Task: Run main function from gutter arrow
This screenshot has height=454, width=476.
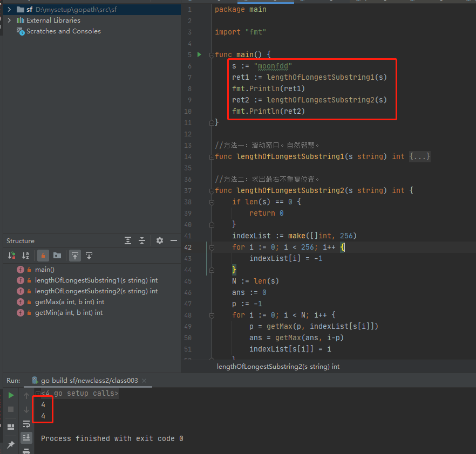Action: pyautogui.click(x=200, y=54)
